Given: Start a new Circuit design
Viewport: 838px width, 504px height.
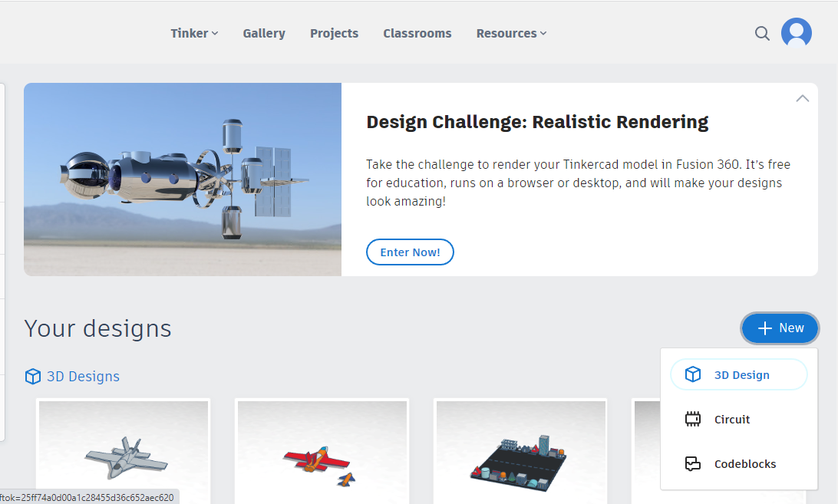Looking at the screenshot, I should 731,419.
